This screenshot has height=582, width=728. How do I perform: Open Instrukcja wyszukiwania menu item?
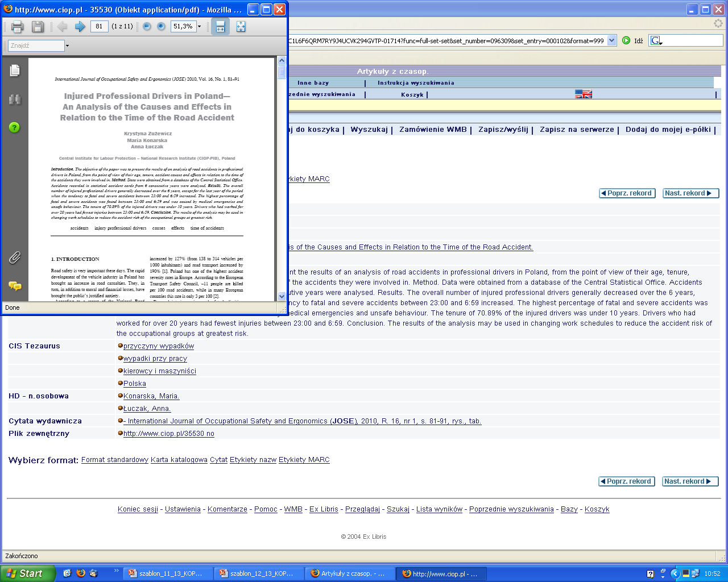point(416,83)
